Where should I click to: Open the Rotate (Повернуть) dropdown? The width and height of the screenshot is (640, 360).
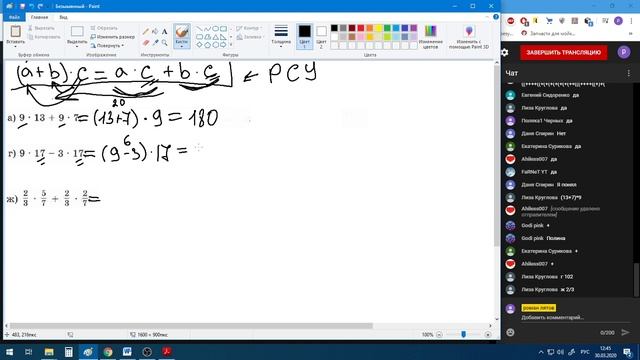tap(107, 45)
